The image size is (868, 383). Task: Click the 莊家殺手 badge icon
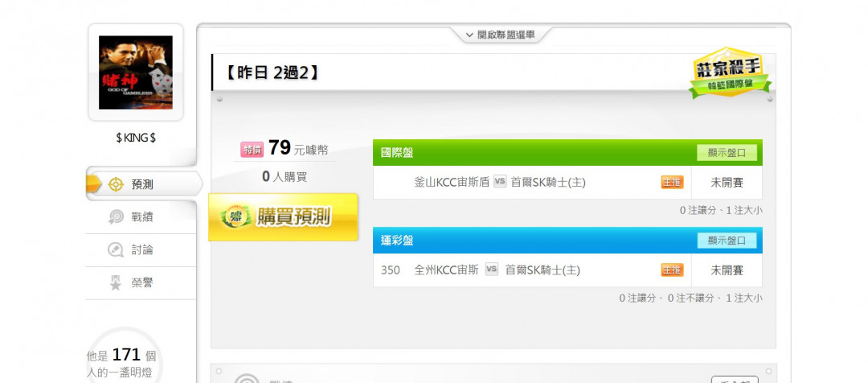pos(730,72)
